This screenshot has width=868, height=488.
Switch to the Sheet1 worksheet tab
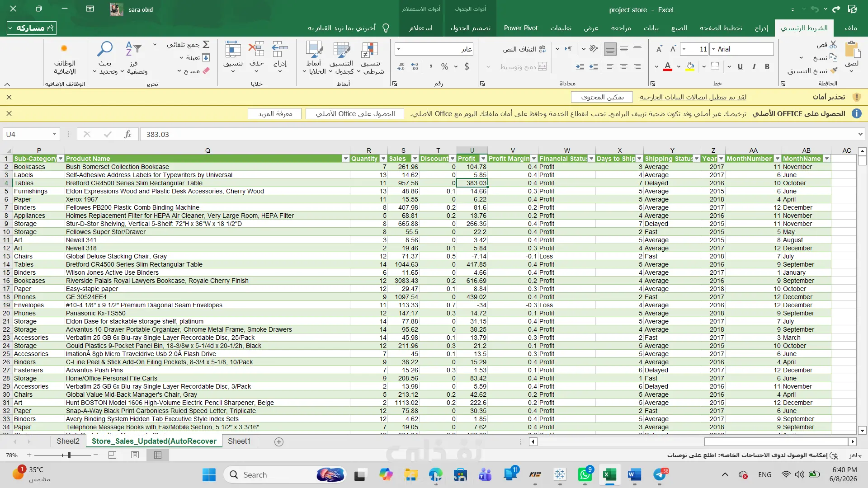click(239, 441)
